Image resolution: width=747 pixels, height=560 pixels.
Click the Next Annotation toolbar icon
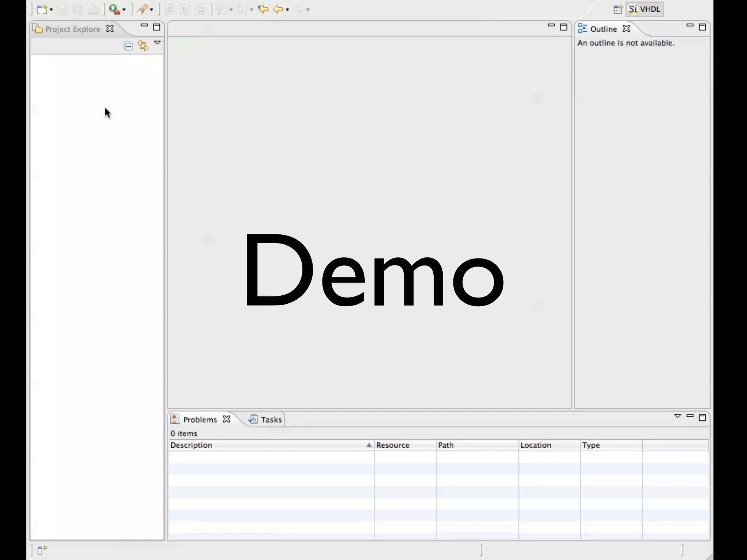[x=221, y=9]
